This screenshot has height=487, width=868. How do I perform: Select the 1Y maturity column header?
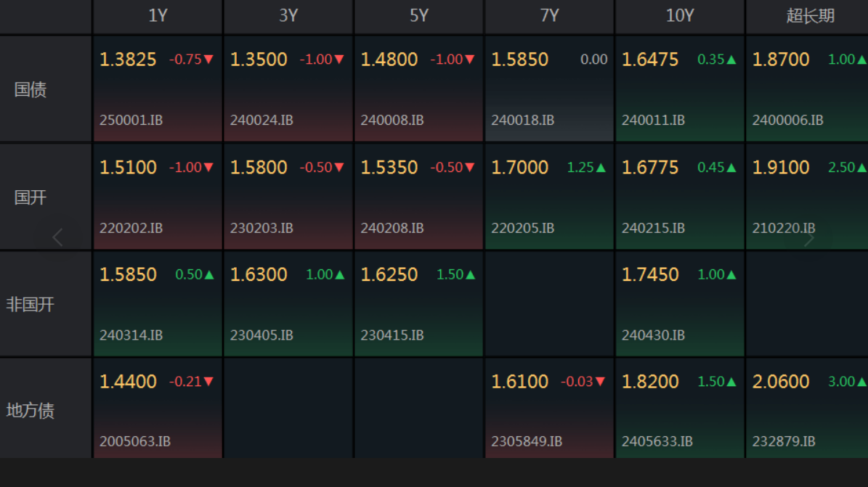coord(158,16)
